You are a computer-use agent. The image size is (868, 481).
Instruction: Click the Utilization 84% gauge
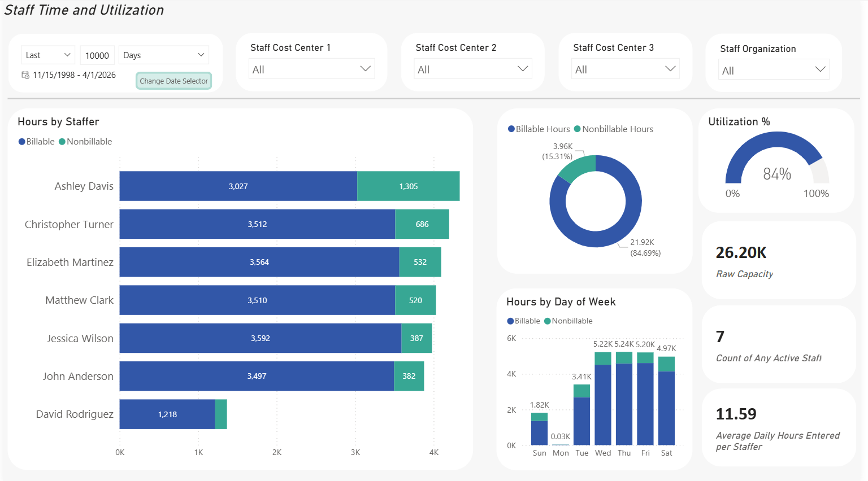pyautogui.click(x=777, y=158)
